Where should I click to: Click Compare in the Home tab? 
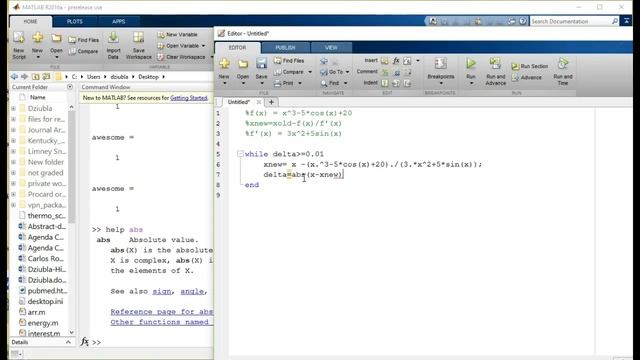click(x=84, y=51)
